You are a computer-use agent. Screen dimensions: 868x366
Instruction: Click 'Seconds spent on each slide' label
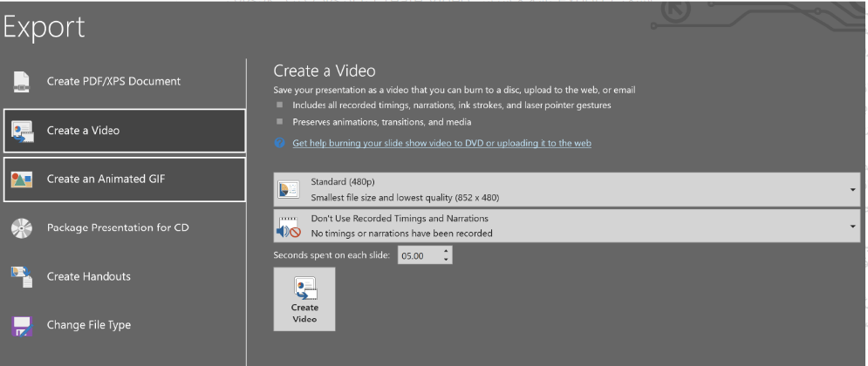pos(331,255)
